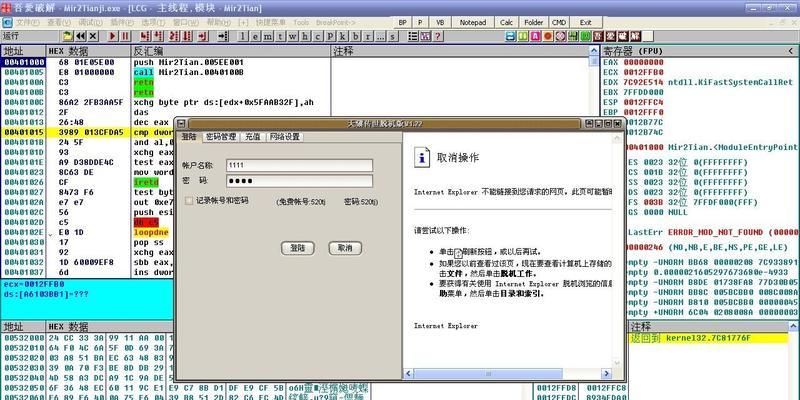Viewport: 800px width, 400px height.
Task: Pause execution with red pause icon
Action: [x=125, y=36]
